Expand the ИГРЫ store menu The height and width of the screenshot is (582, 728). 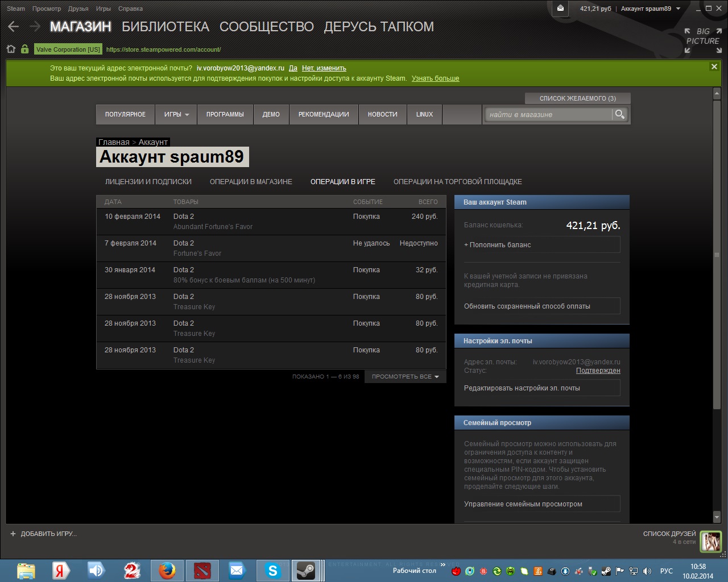[x=176, y=114]
